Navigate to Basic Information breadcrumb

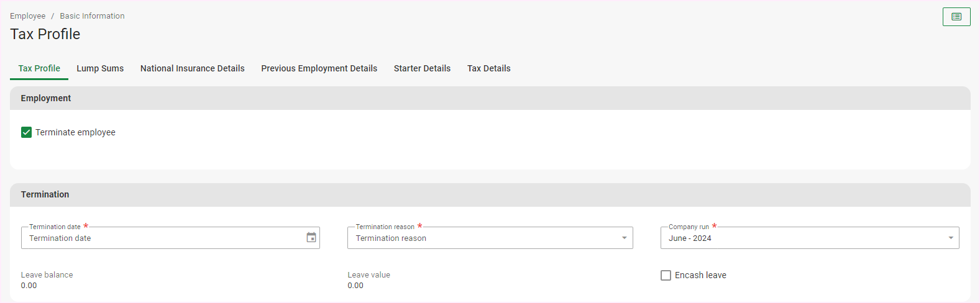92,16
